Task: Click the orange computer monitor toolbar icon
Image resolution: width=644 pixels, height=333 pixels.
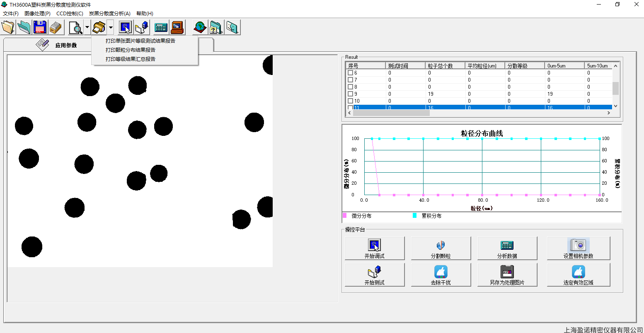Action: pyautogui.click(x=177, y=27)
